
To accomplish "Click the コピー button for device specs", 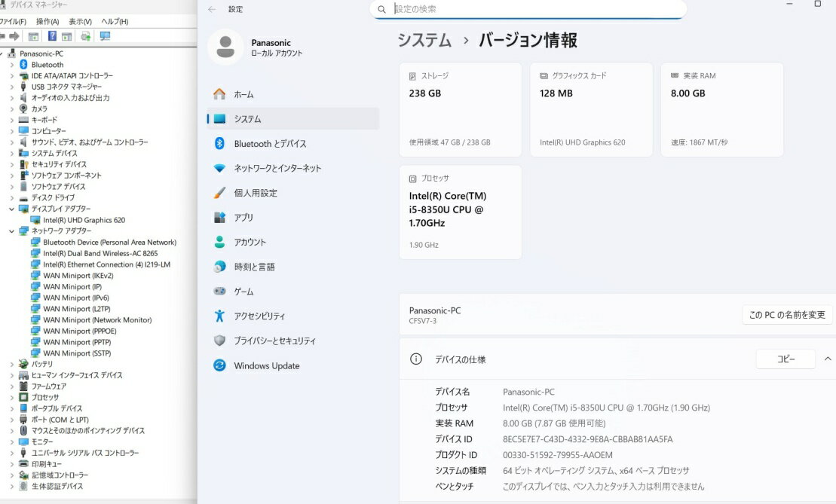I will [785, 359].
